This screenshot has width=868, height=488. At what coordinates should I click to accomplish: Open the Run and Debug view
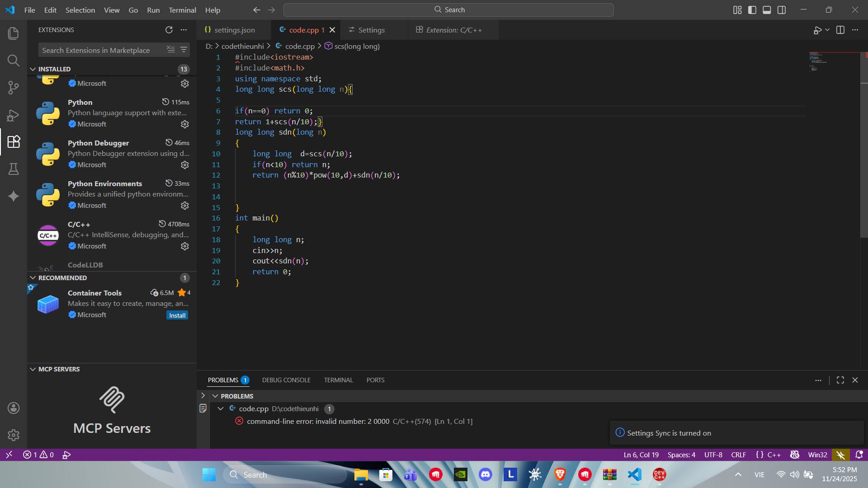point(14,115)
